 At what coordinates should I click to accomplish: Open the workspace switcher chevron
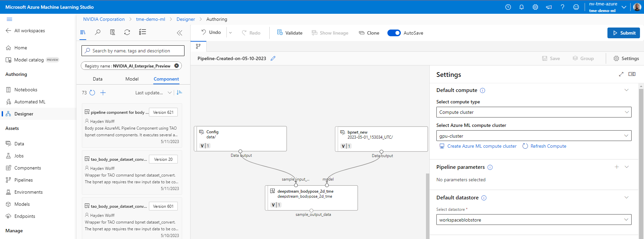tap(624, 7)
